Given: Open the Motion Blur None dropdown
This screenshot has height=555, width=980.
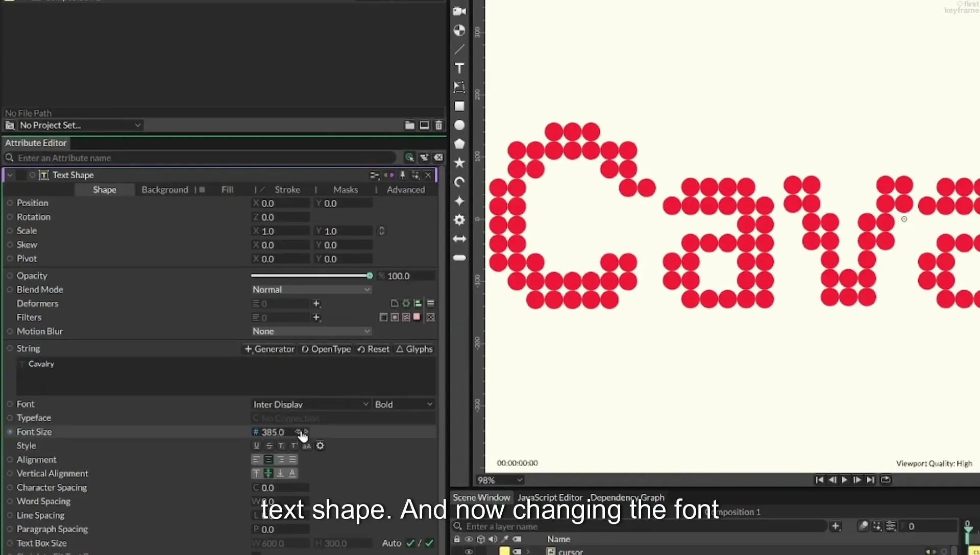Looking at the screenshot, I should click(311, 332).
